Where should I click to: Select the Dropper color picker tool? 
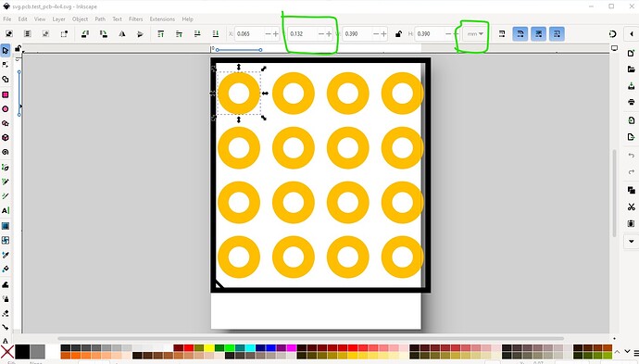tap(6, 255)
